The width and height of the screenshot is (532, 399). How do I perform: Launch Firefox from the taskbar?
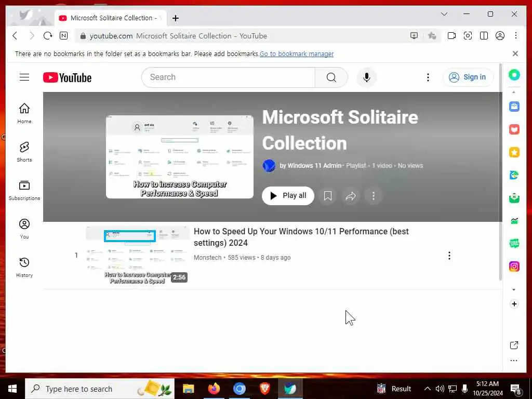click(214, 389)
